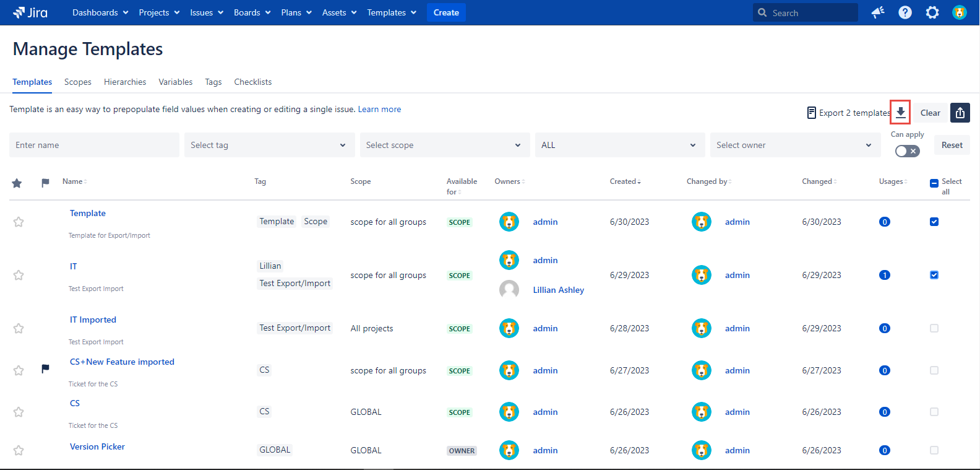Check the IT Imported row checkbox
Image resolution: width=980 pixels, height=470 pixels.
934,328
